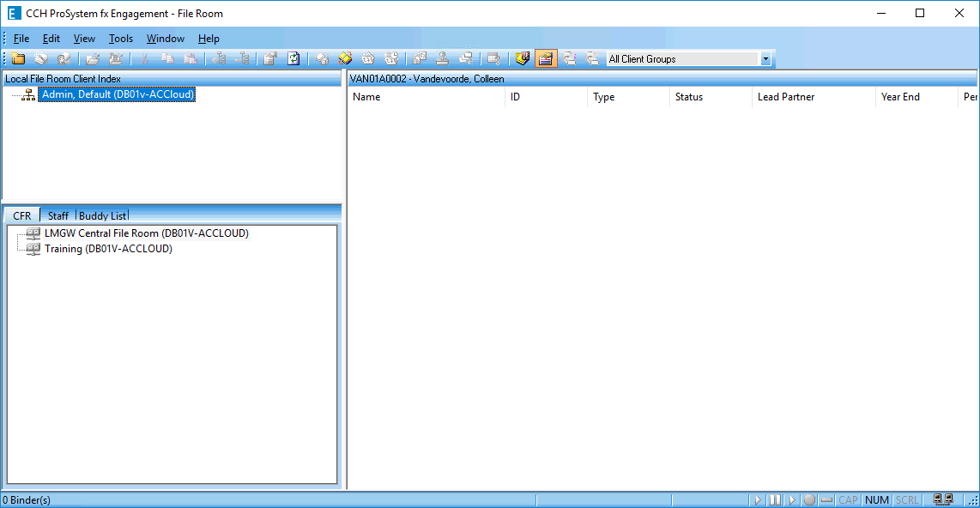Click the Paste clipboard icon
Image resolution: width=980 pixels, height=508 pixels.
coord(191,58)
